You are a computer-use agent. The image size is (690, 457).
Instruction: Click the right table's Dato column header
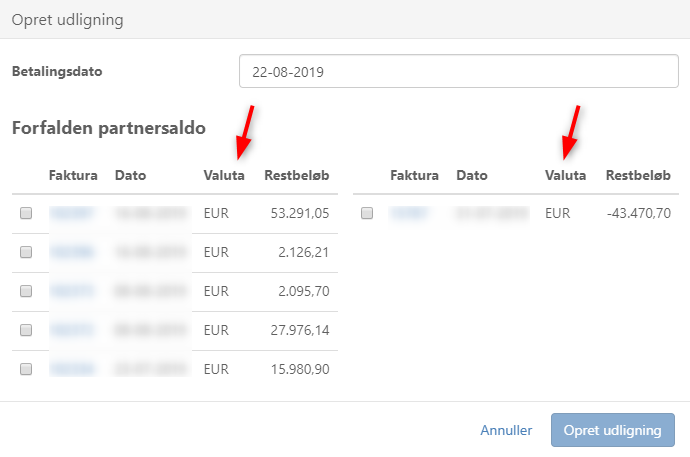click(471, 175)
